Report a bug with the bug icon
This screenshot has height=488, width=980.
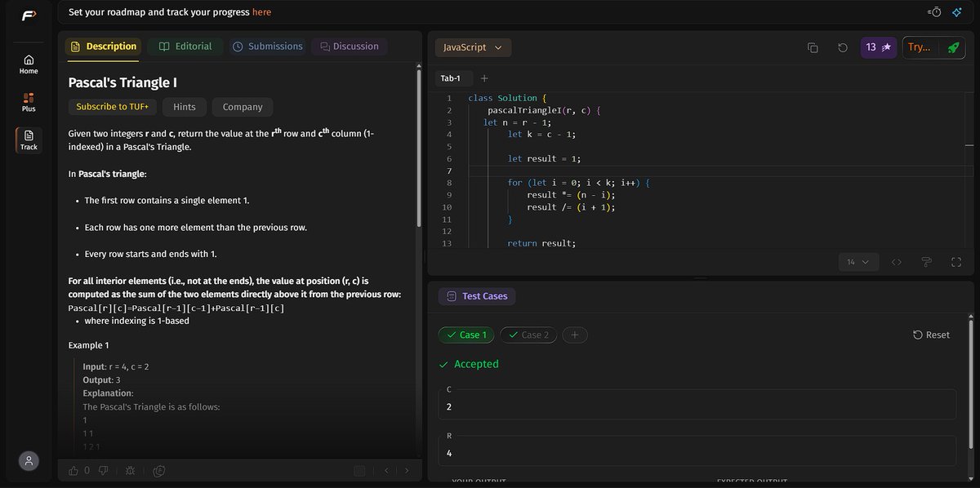pyautogui.click(x=131, y=470)
